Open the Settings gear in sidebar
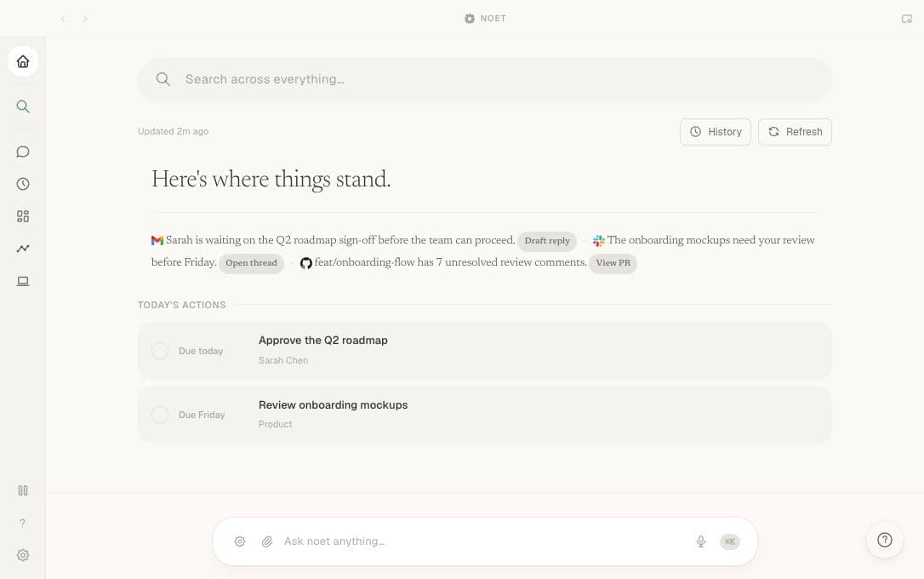This screenshot has height=579, width=924. [x=23, y=555]
